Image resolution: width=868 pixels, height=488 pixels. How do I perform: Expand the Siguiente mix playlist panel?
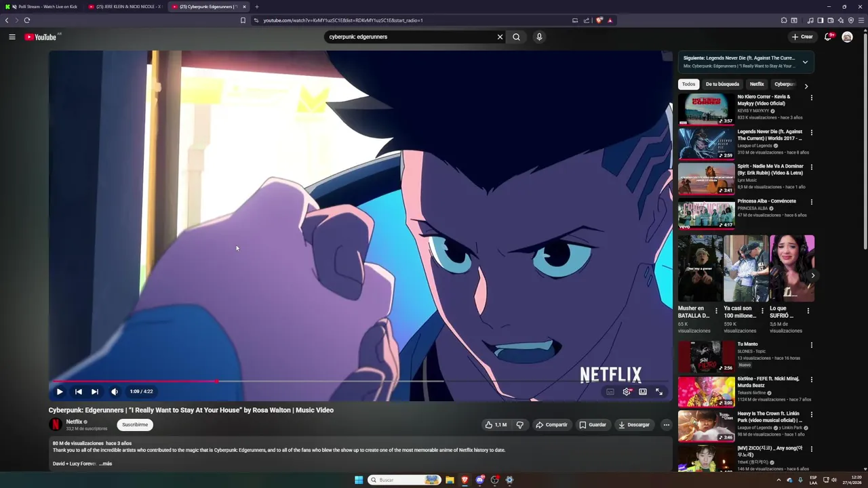805,62
